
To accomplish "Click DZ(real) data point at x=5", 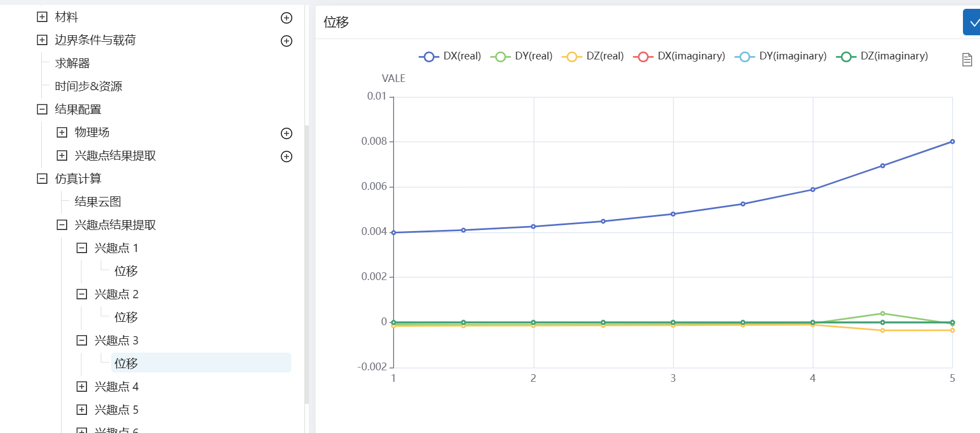I will [x=952, y=330].
